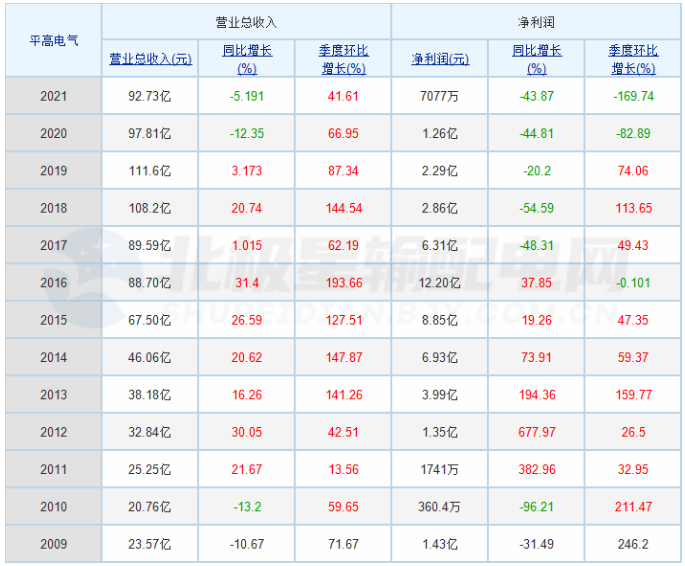685x566 pixels.
Task: Click the 677.97 net profit growth value
Action: 536,432
